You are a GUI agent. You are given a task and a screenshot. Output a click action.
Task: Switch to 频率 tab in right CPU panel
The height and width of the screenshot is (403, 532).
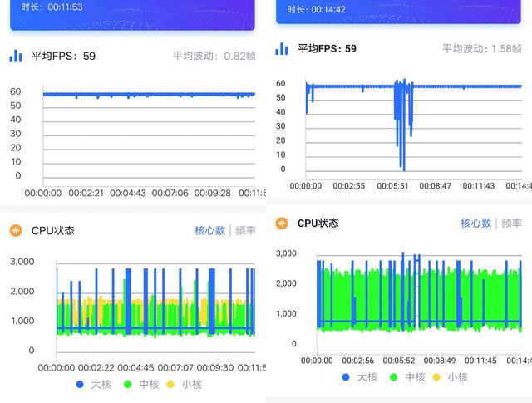click(x=511, y=224)
